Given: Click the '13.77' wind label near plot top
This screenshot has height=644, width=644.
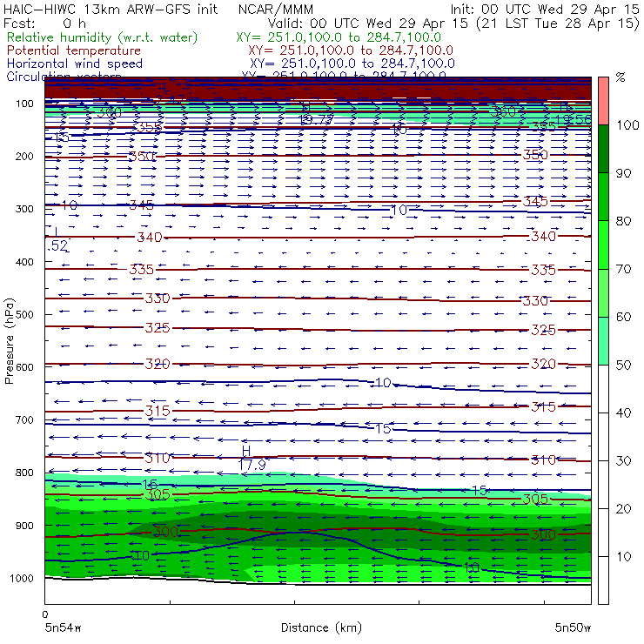Looking at the screenshot, I should click(316, 120).
